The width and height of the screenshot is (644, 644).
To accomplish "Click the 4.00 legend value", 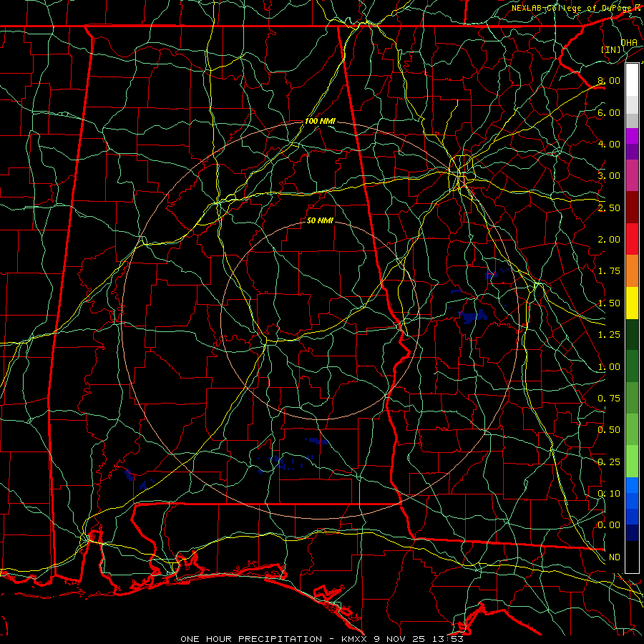I will tap(609, 144).
